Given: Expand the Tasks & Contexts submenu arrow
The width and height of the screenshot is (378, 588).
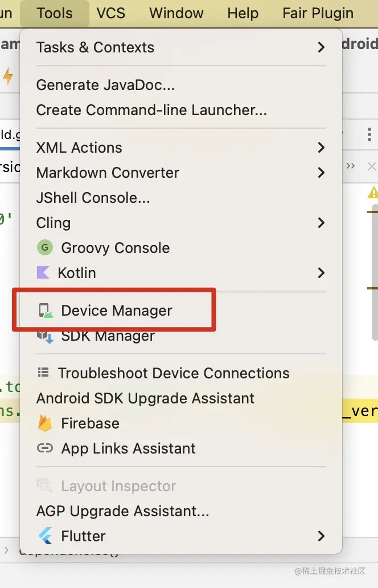Looking at the screenshot, I should point(321,47).
